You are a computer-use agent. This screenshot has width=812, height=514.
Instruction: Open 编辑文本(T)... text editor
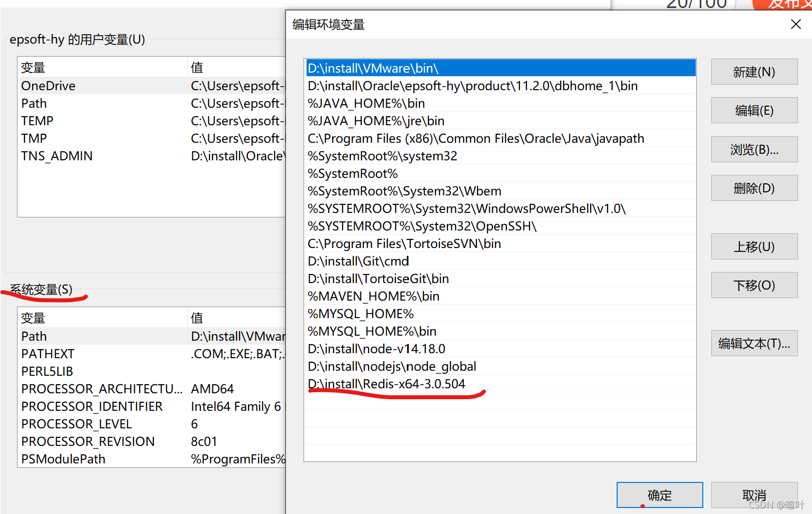pos(754,343)
